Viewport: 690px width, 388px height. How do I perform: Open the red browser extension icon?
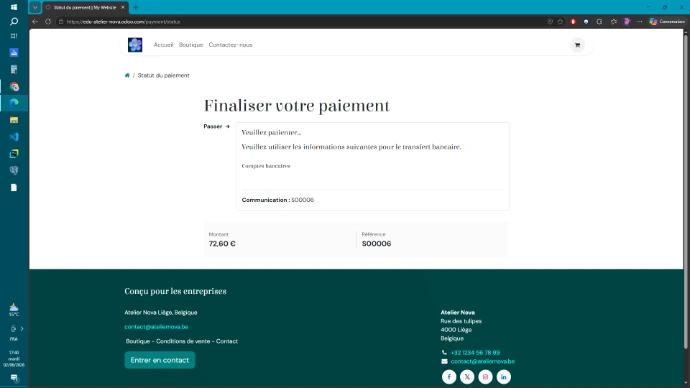point(573,22)
